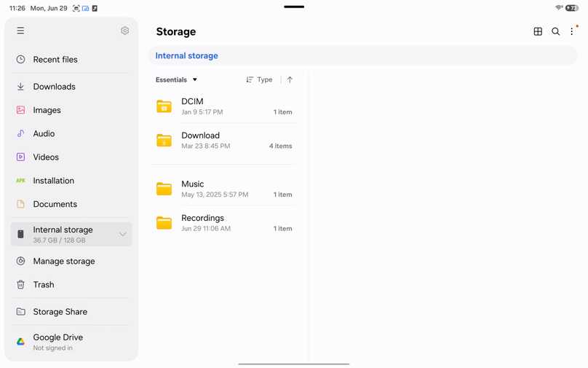Click 36.7 GB / 128 GB storage text

click(59, 240)
